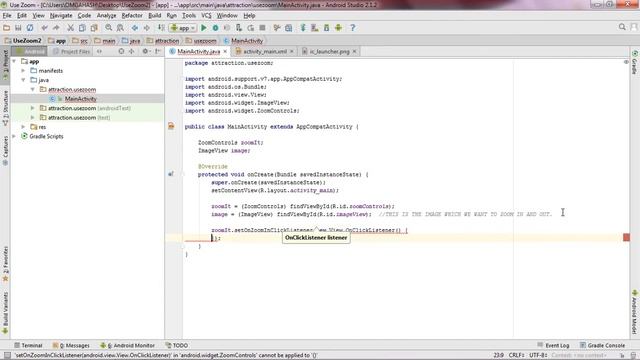Click the Cut scissors icon
Image resolution: width=640 pixels, height=360 pixels.
pos(71,28)
